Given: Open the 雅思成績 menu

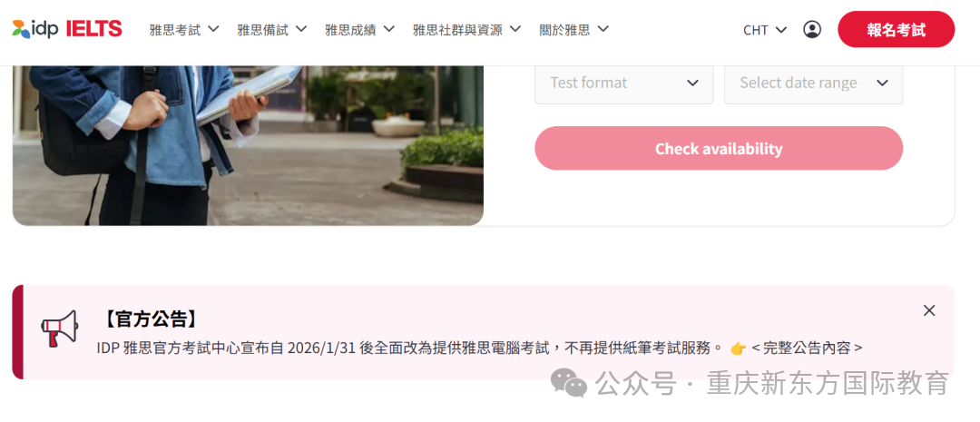Looking at the screenshot, I should [x=360, y=29].
